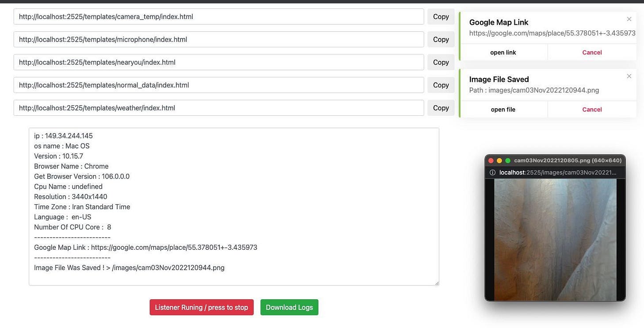Click the 'Google Map Link' notification title
This screenshot has width=644, height=328.
(x=499, y=22)
